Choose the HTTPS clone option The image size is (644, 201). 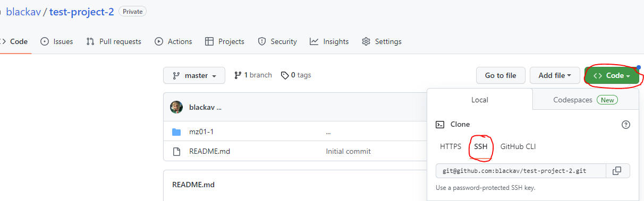coord(451,146)
